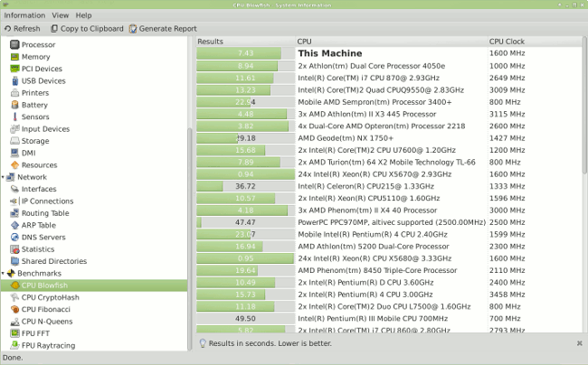The width and height of the screenshot is (588, 365).
Task: Copy results to clipboard
Action: [x=87, y=28]
